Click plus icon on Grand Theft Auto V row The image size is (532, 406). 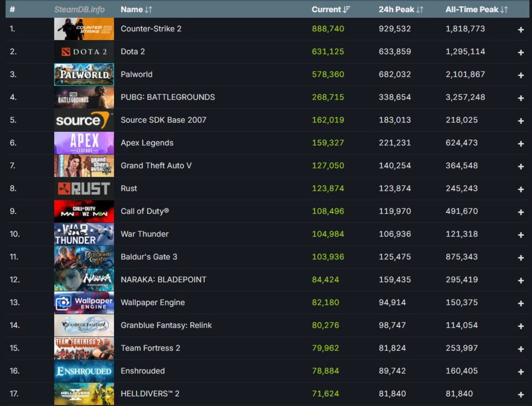[521, 166]
